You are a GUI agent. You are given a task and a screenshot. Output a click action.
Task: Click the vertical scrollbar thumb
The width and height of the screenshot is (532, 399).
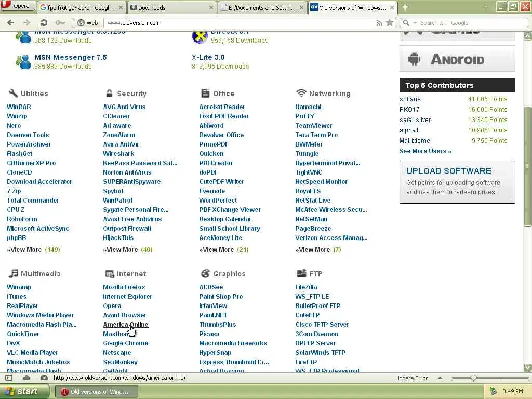pyautogui.click(x=528, y=166)
